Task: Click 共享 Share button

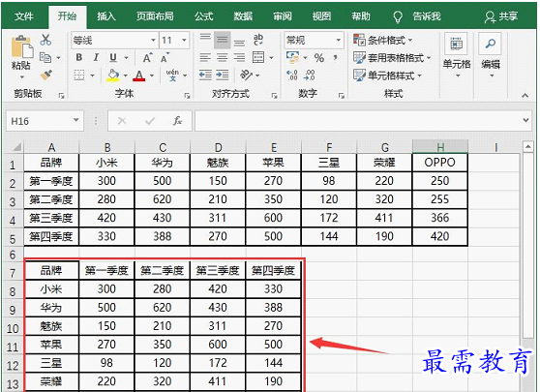Action: (x=501, y=16)
